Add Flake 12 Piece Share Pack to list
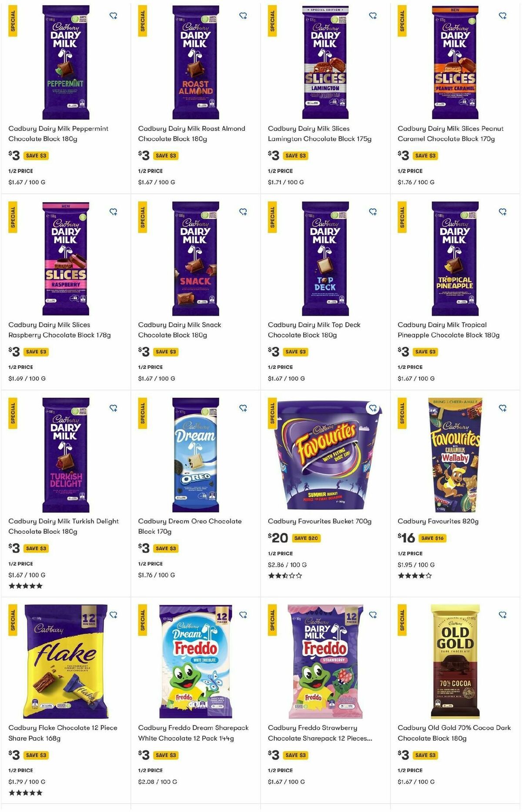This screenshot has height=812, width=522. coord(114,615)
